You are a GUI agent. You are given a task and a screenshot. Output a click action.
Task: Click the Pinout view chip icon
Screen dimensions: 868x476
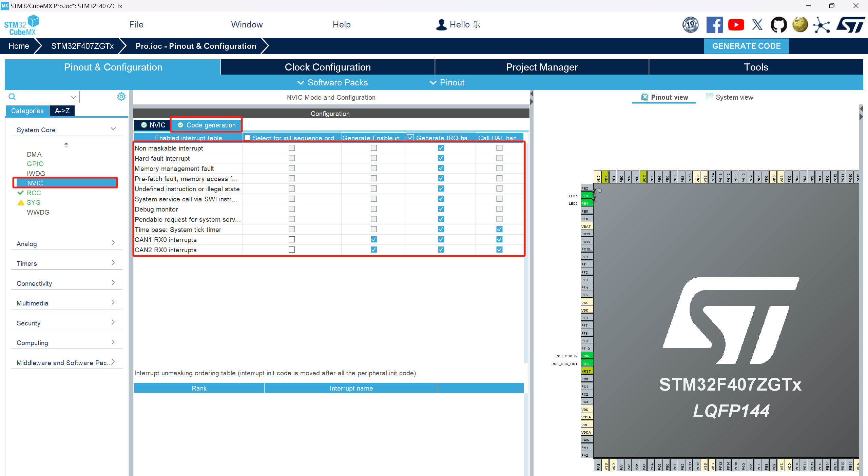(x=644, y=97)
